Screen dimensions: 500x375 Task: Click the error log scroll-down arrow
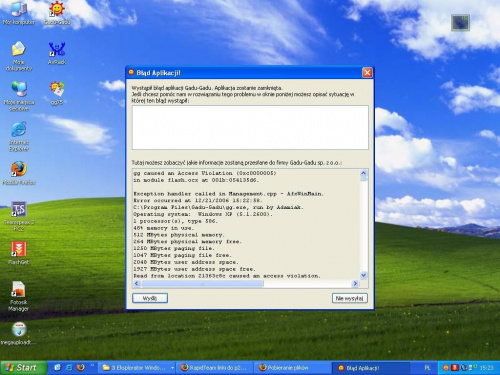coord(364,275)
